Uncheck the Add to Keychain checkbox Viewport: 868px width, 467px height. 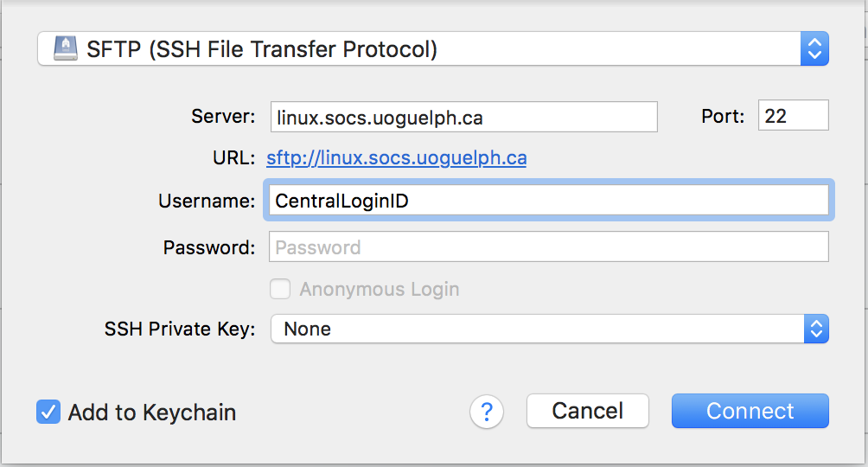tap(48, 412)
